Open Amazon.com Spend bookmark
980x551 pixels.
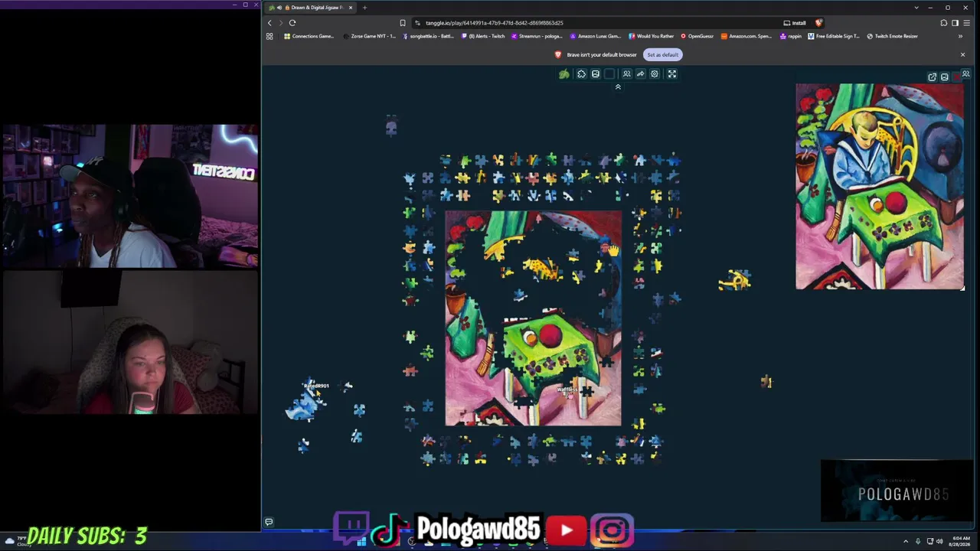point(747,36)
